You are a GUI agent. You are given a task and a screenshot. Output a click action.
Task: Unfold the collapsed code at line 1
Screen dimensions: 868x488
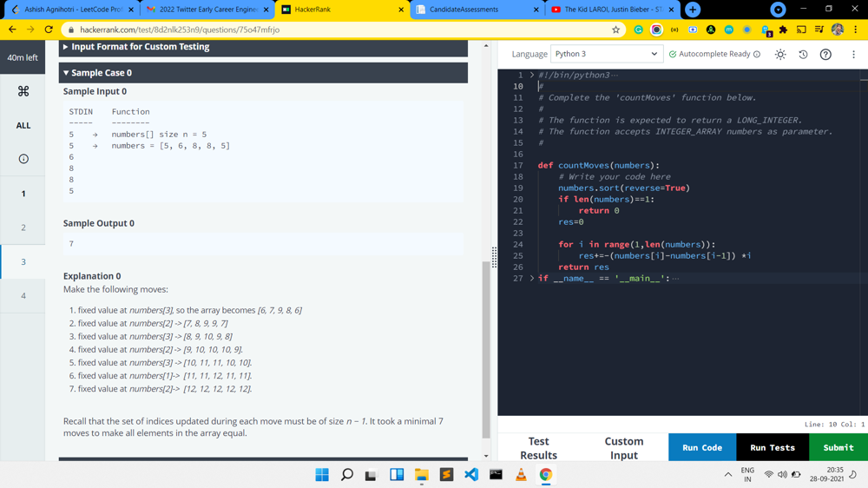pos(532,76)
